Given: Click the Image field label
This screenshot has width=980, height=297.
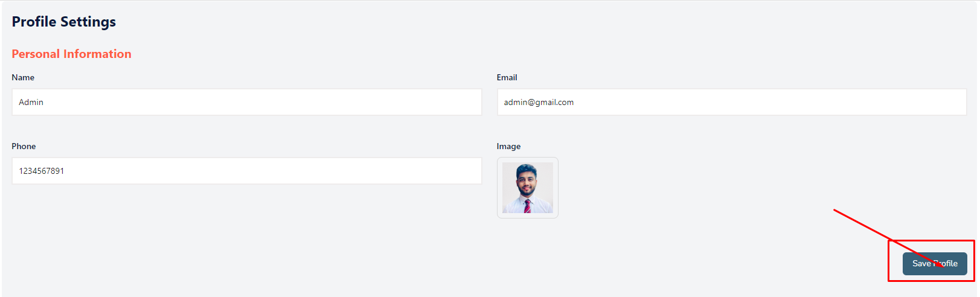Looking at the screenshot, I should point(508,146).
